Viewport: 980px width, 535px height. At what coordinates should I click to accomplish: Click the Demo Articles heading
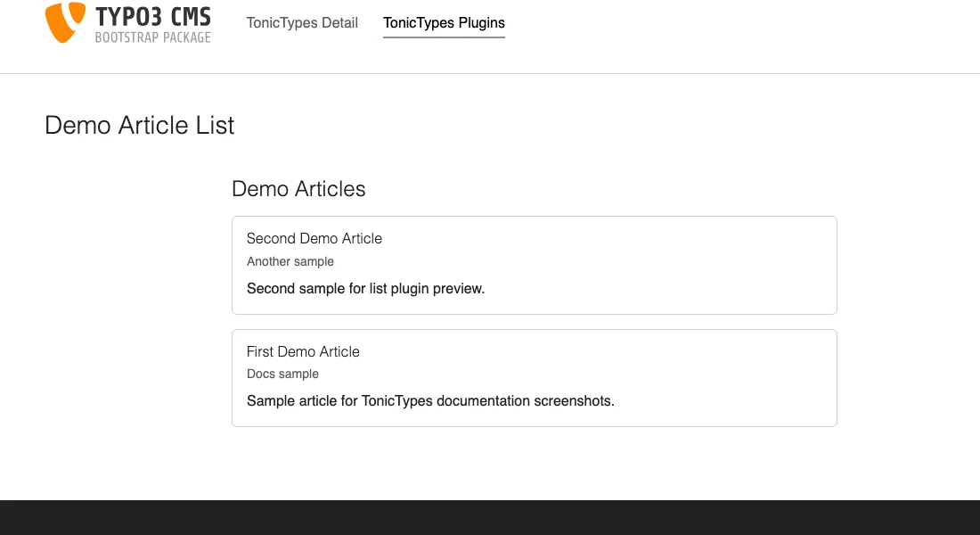point(298,189)
